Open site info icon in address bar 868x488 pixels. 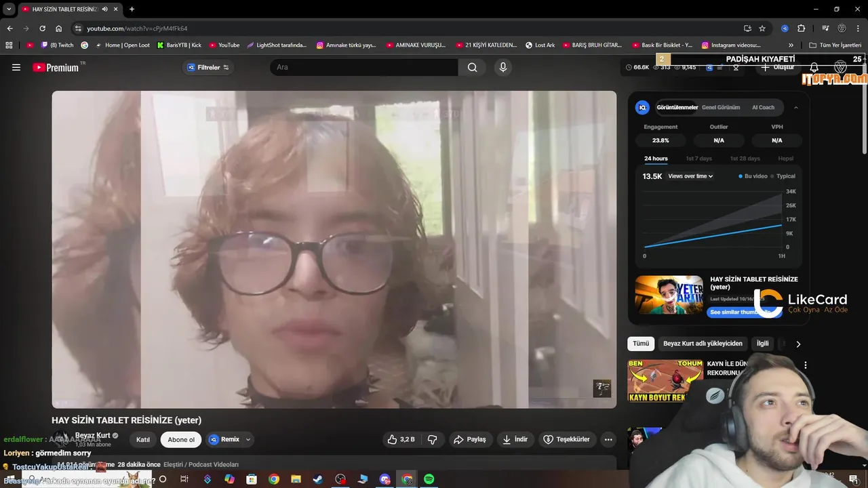[x=78, y=28]
